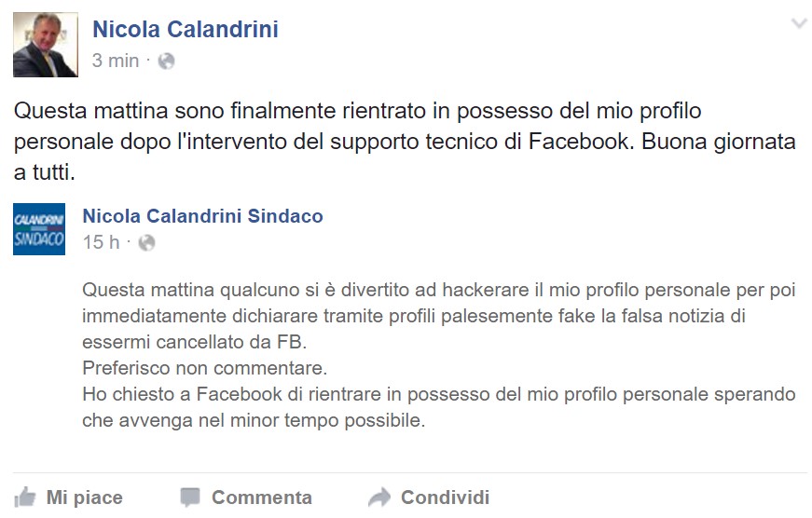Click the main post text about Facebook support
Screen dimensions: 812x518
[x=405, y=142]
